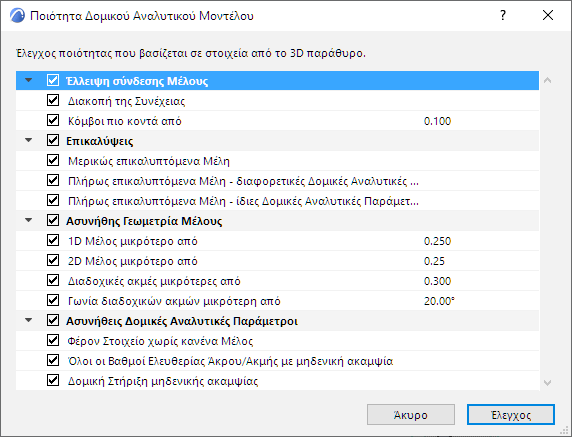Uncheck Διακοπή της Συνέχειας checkbox

(53, 100)
